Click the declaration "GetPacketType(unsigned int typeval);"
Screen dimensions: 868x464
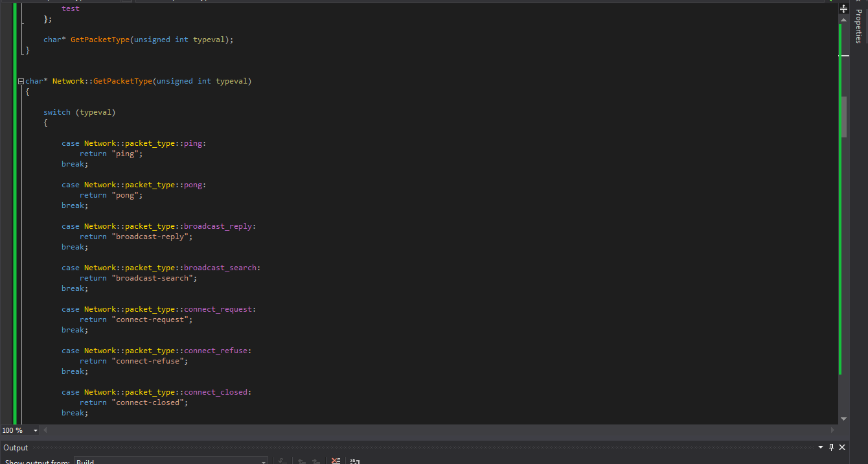pos(152,40)
